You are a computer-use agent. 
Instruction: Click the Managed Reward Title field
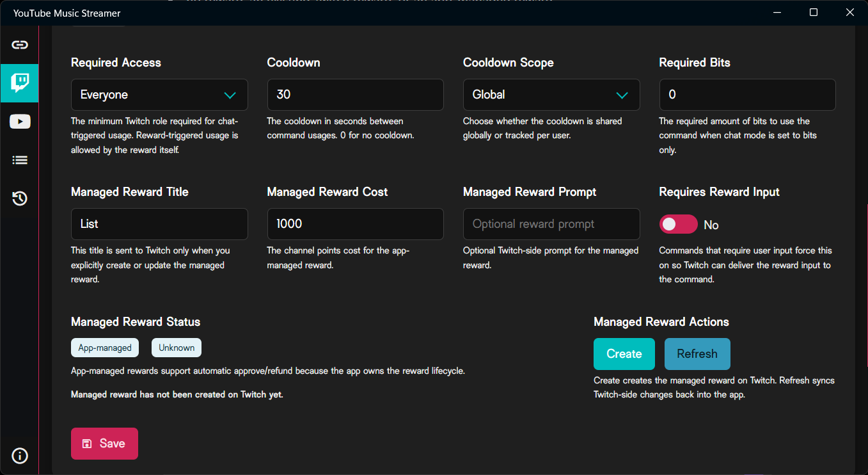tap(159, 224)
